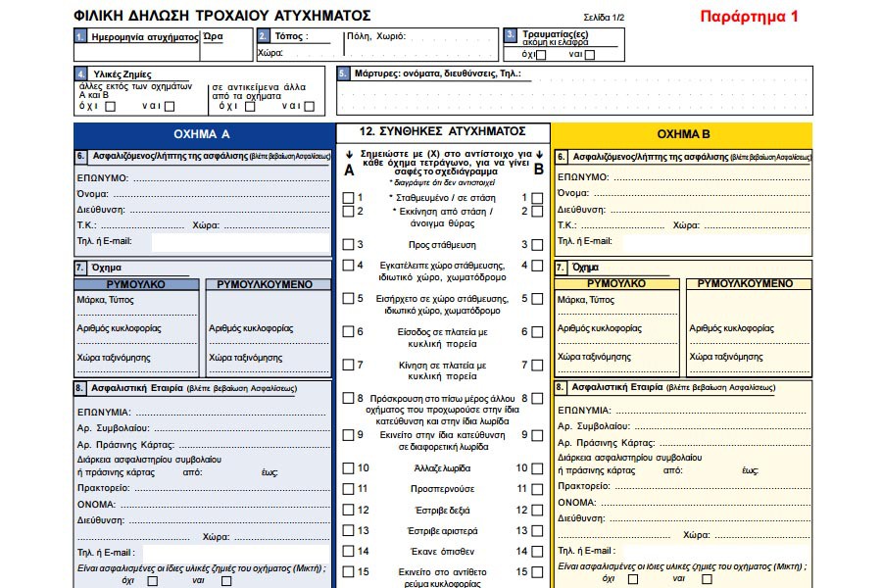Click the Τηλ. ή E-mail field of vehicle B insured

point(715,242)
